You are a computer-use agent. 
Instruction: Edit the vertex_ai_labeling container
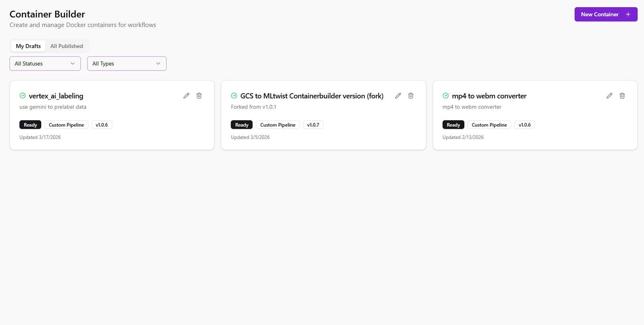click(186, 96)
